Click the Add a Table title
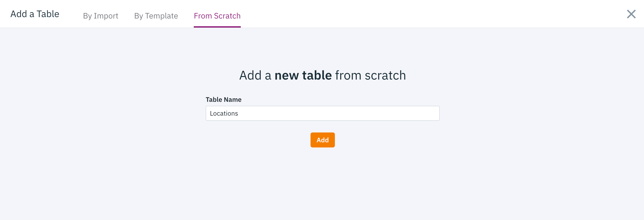The width and height of the screenshot is (644, 220). coord(35,14)
